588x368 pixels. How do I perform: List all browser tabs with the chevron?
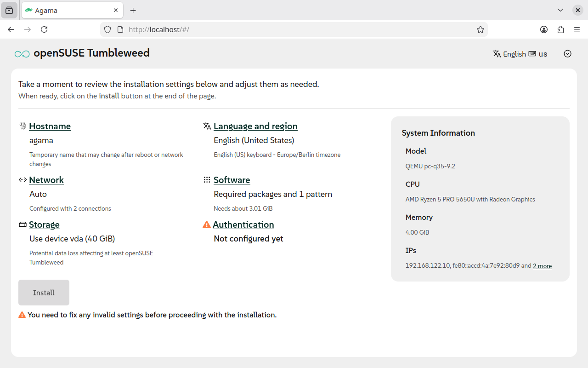coord(560,10)
